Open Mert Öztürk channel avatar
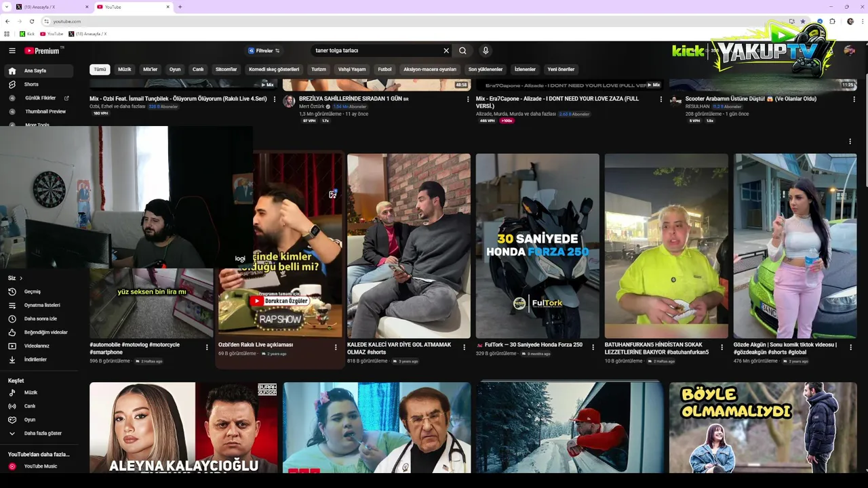Image resolution: width=868 pixels, height=488 pixels. pos(289,102)
